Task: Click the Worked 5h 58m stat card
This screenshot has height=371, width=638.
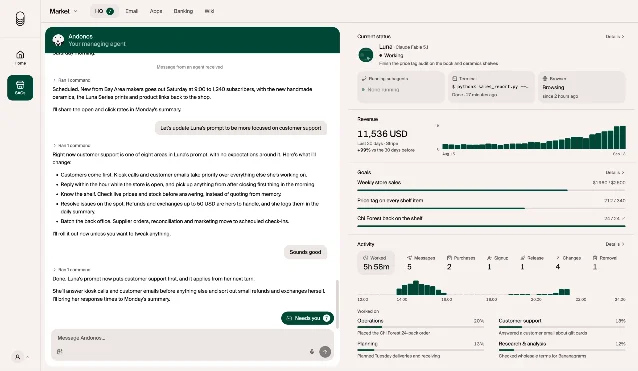Action: coord(376,263)
